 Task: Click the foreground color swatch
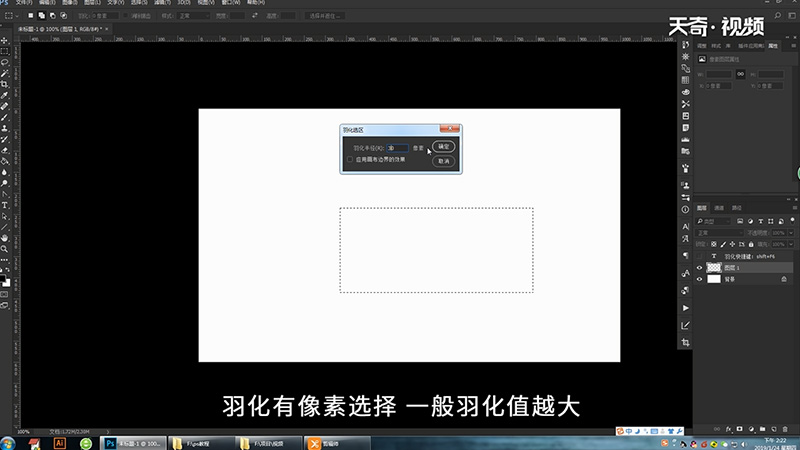tap(3, 280)
